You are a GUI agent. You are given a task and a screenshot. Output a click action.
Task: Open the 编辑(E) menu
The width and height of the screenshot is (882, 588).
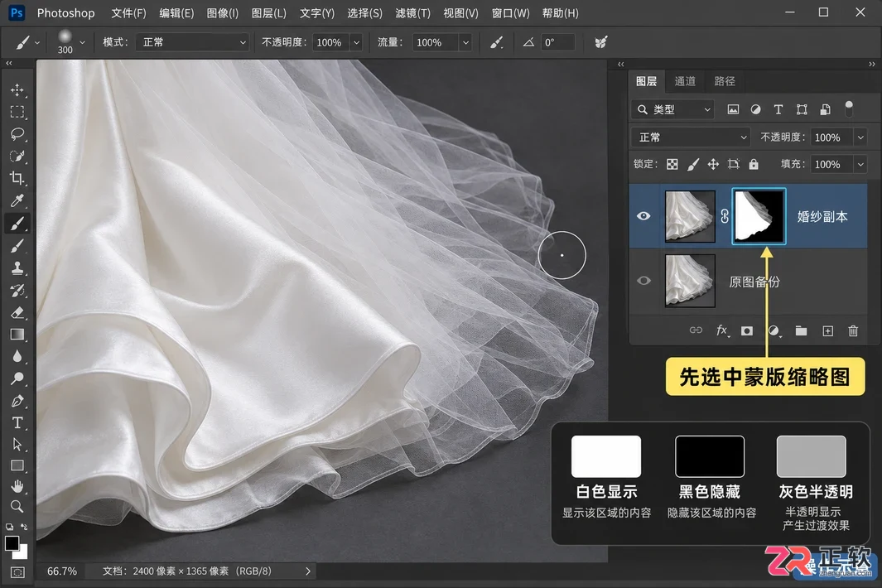click(x=176, y=13)
